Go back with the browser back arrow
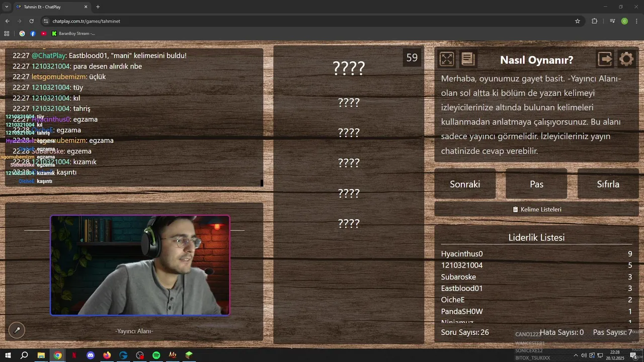 pos(7,21)
